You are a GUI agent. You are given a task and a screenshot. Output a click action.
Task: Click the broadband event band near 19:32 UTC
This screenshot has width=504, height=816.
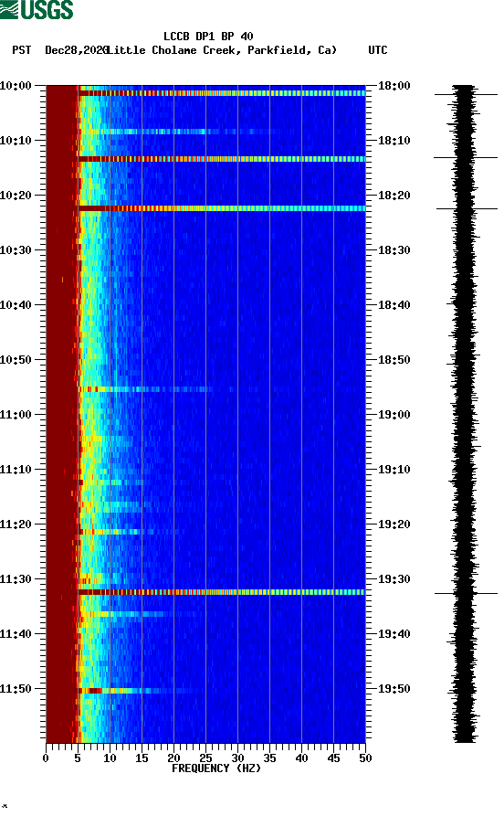pos(222,592)
